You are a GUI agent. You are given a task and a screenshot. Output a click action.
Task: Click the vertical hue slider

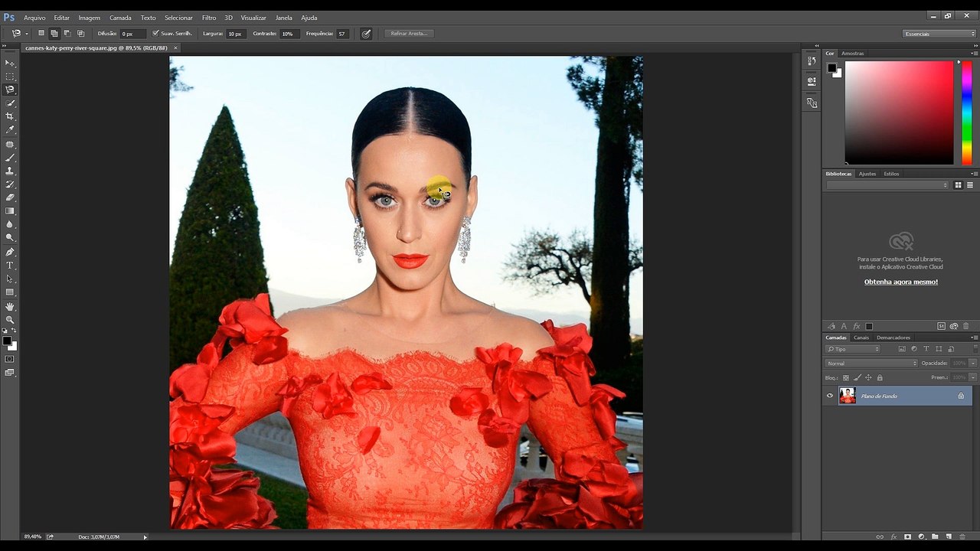pyautogui.click(x=967, y=112)
